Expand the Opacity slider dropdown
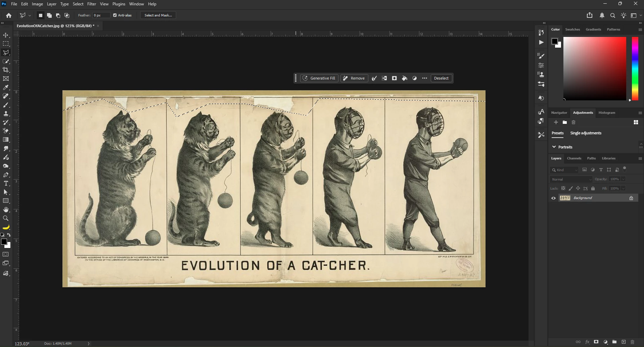Viewport: 644px width, 347px height. [x=623, y=179]
